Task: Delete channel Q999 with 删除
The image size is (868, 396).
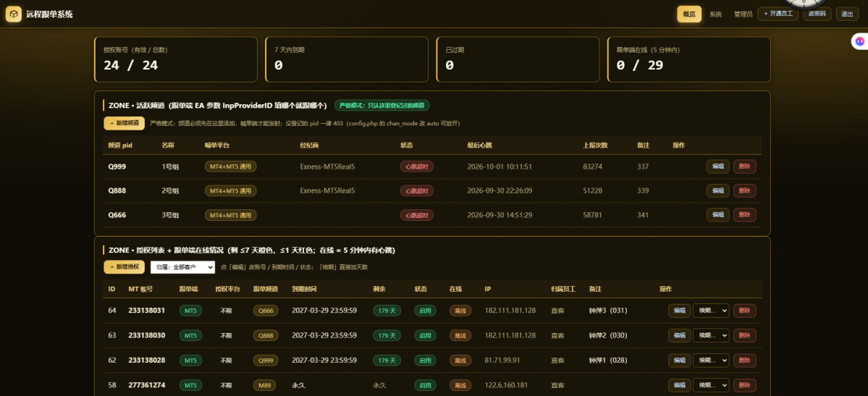Action: [x=744, y=167]
